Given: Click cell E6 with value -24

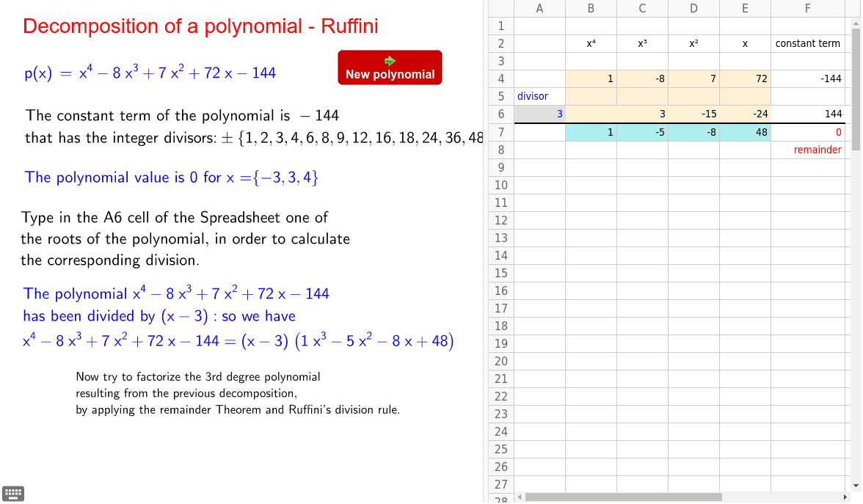Looking at the screenshot, I should [x=745, y=114].
